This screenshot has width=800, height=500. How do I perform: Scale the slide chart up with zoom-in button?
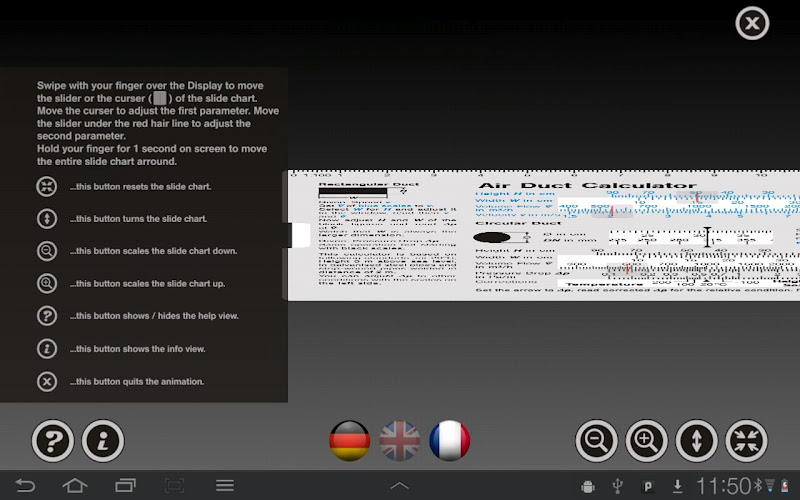(x=646, y=441)
